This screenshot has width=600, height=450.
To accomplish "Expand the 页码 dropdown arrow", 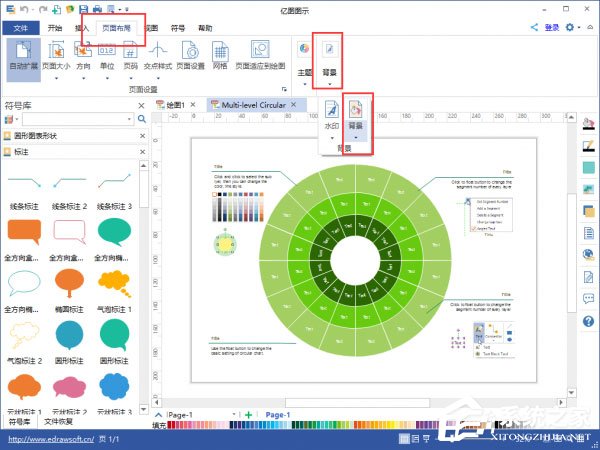I will point(131,78).
